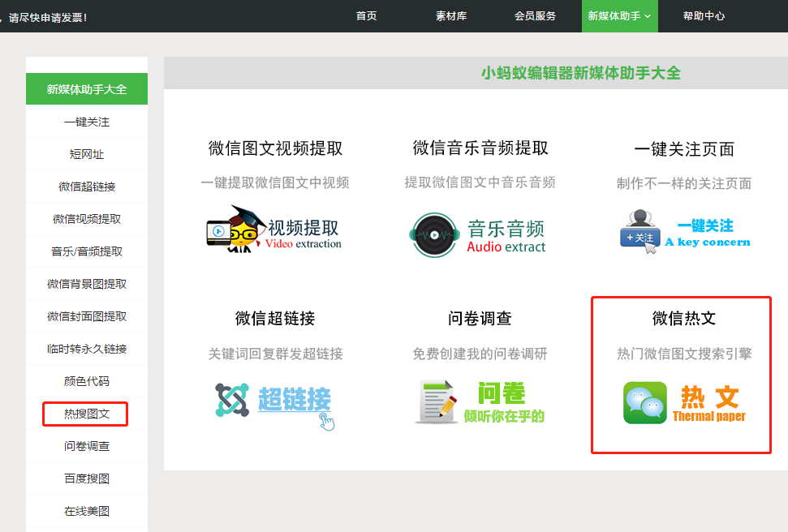Image resolution: width=788 pixels, height=532 pixels.
Task: Open the 帮助中心 nav item
Action: (x=704, y=16)
